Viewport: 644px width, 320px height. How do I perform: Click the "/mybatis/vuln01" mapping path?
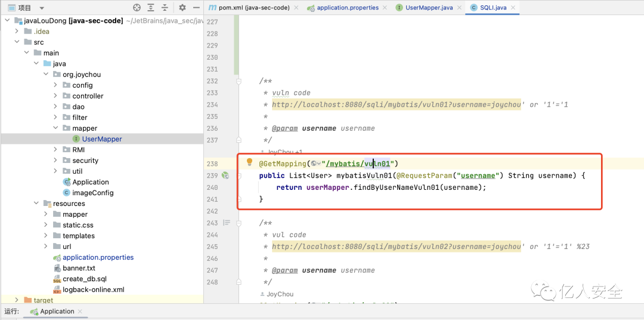pos(358,164)
